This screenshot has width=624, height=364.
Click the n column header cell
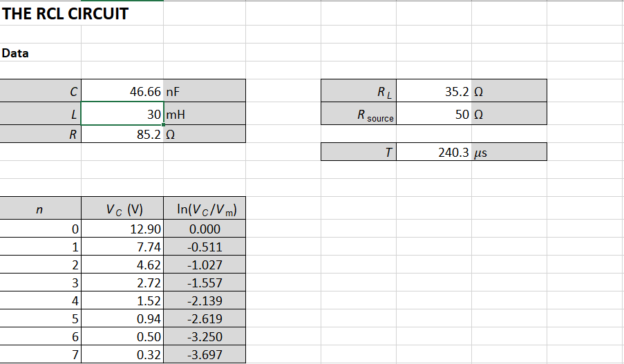click(x=40, y=208)
